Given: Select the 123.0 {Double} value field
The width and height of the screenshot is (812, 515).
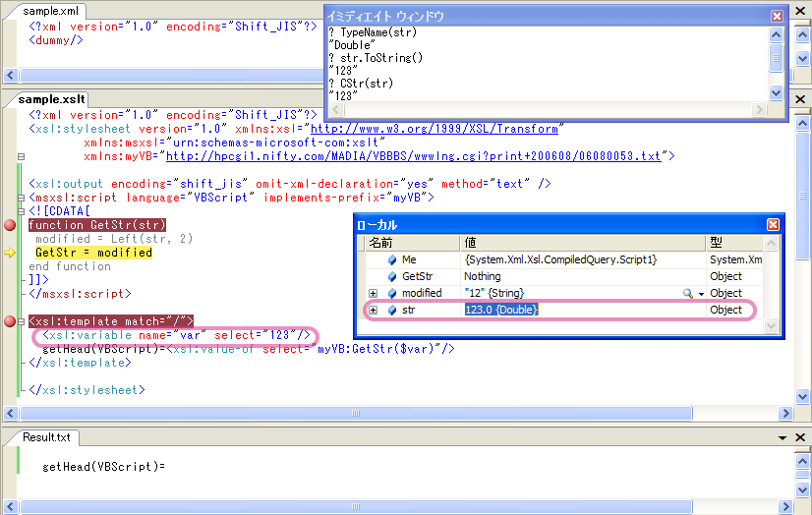Looking at the screenshot, I should pos(501,310).
